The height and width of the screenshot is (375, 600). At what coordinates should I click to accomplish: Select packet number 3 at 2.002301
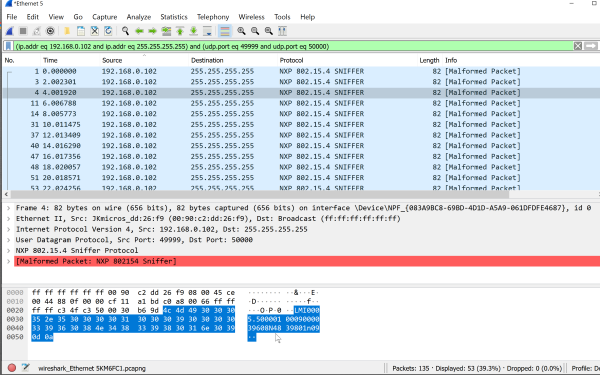tap(301, 82)
